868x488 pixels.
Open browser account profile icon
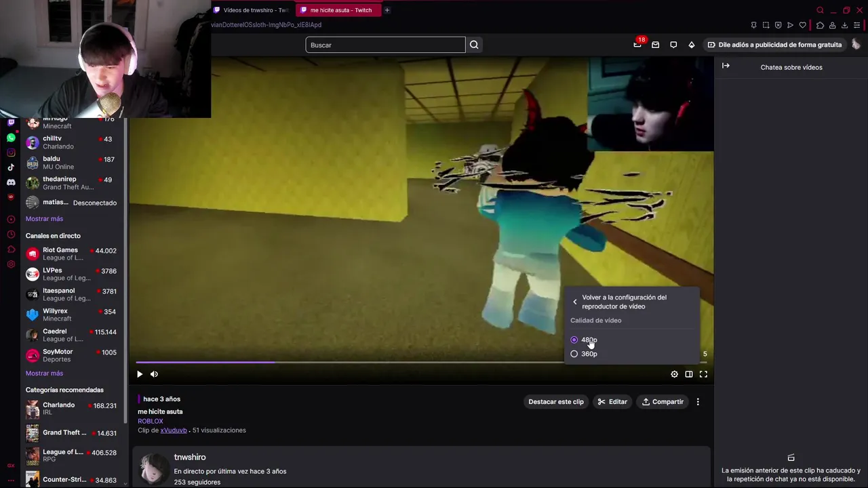click(832, 25)
